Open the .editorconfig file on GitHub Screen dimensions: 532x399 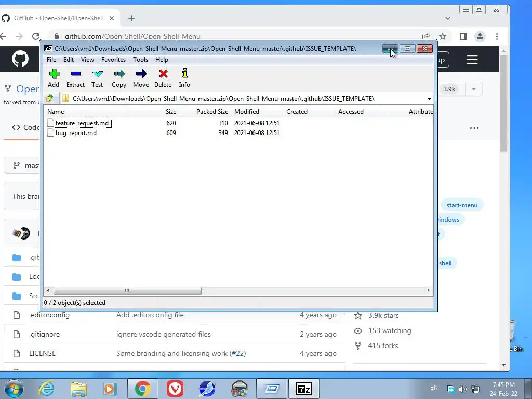[x=49, y=315]
